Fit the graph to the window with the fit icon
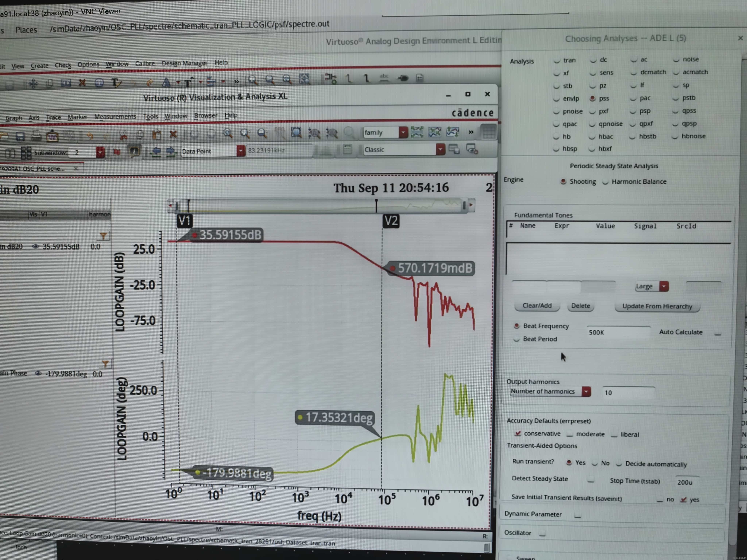The width and height of the screenshot is (747, 560). (x=296, y=133)
